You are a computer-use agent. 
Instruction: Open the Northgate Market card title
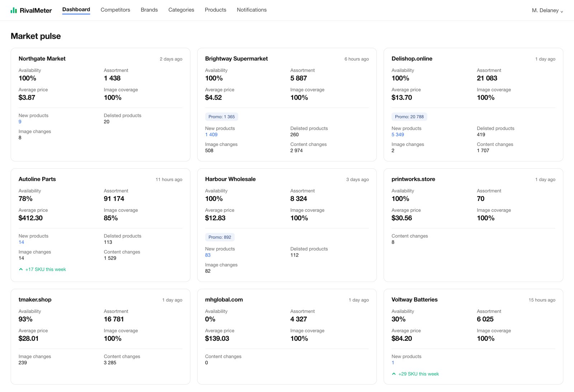pos(42,58)
